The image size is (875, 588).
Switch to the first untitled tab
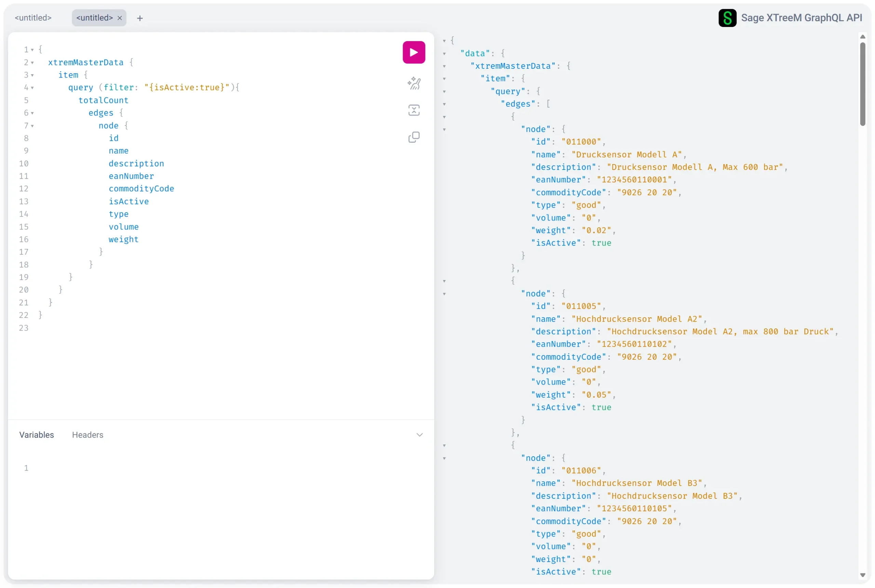pos(33,18)
